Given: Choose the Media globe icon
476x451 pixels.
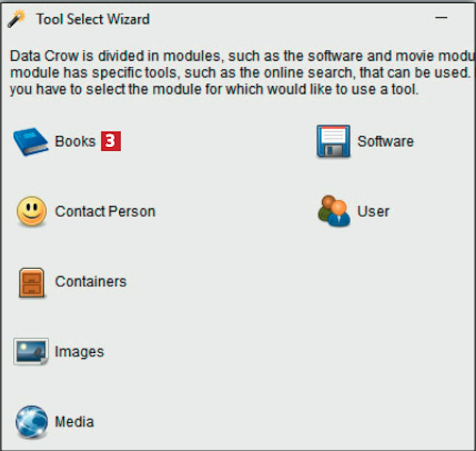Looking at the screenshot, I should (x=31, y=422).
